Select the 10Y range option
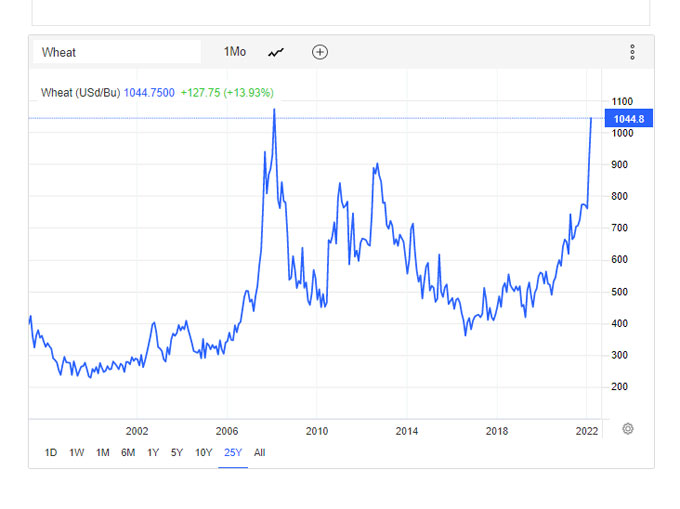The image size is (680, 509). coord(203,452)
